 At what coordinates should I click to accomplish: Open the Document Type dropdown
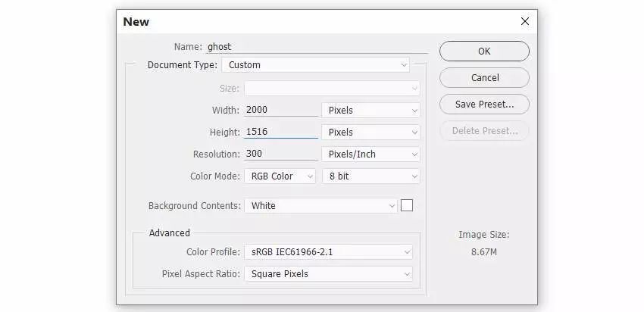tap(315, 65)
